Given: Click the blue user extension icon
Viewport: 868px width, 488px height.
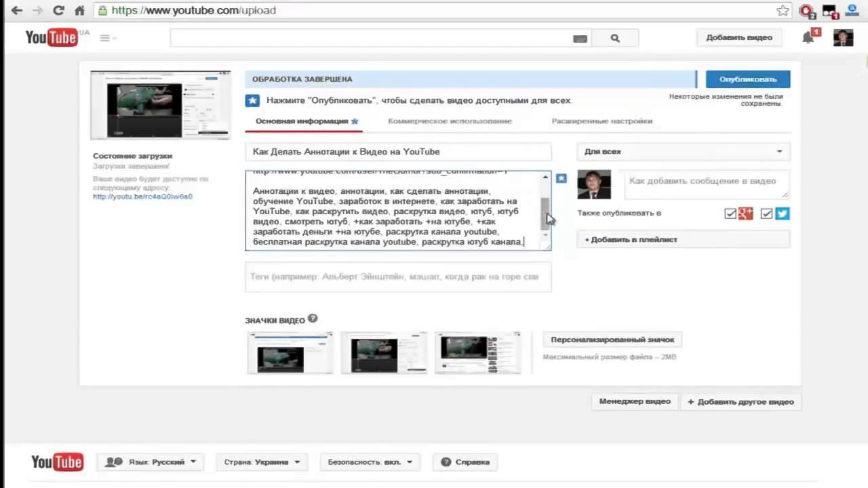Looking at the screenshot, I should (x=852, y=10).
